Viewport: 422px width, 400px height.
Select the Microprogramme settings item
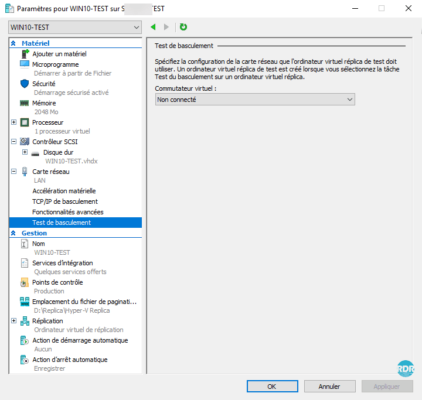click(55, 64)
